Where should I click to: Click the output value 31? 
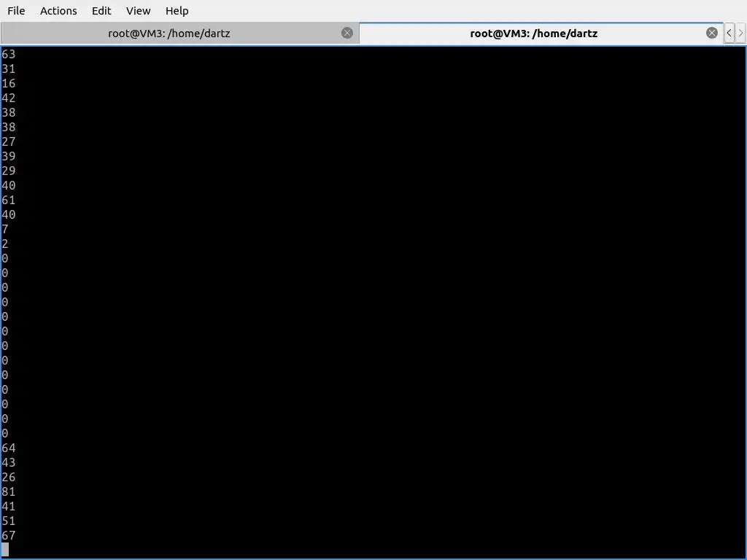coord(9,69)
